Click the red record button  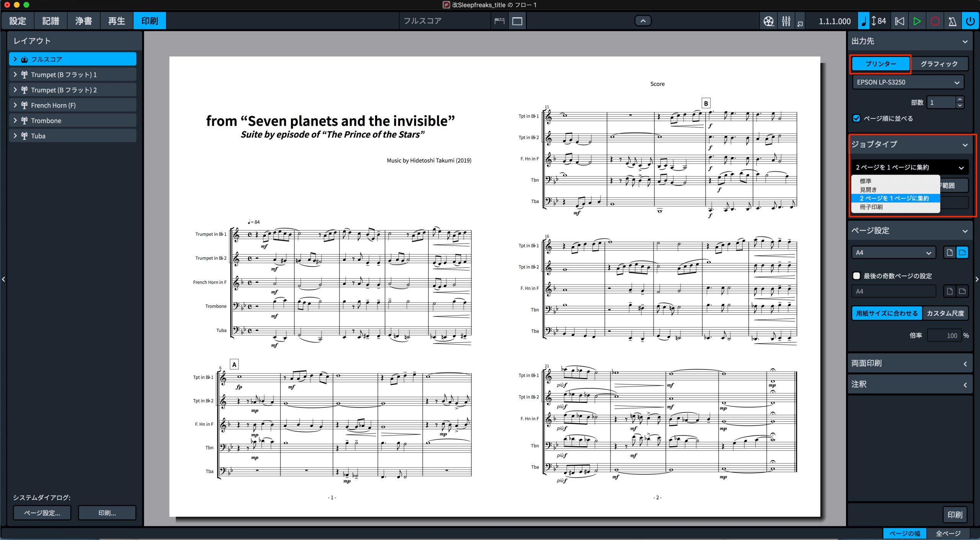pyautogui.click(x=934, y=21)
